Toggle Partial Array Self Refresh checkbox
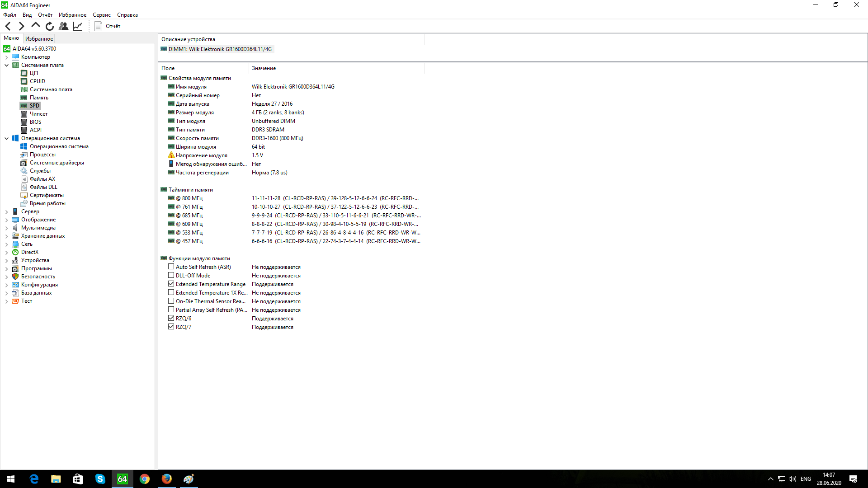Image resolution: width=868 pixels, height=488 pixels. [171, 310]
